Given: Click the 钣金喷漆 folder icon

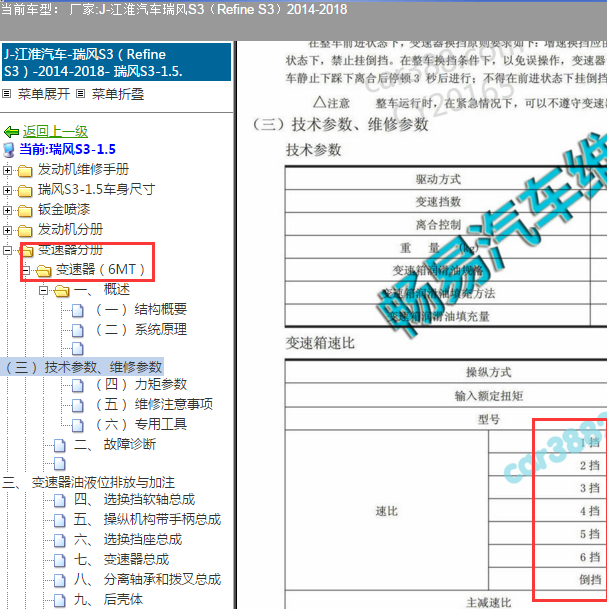Looking at the screenshot, I should click(25, 211).
